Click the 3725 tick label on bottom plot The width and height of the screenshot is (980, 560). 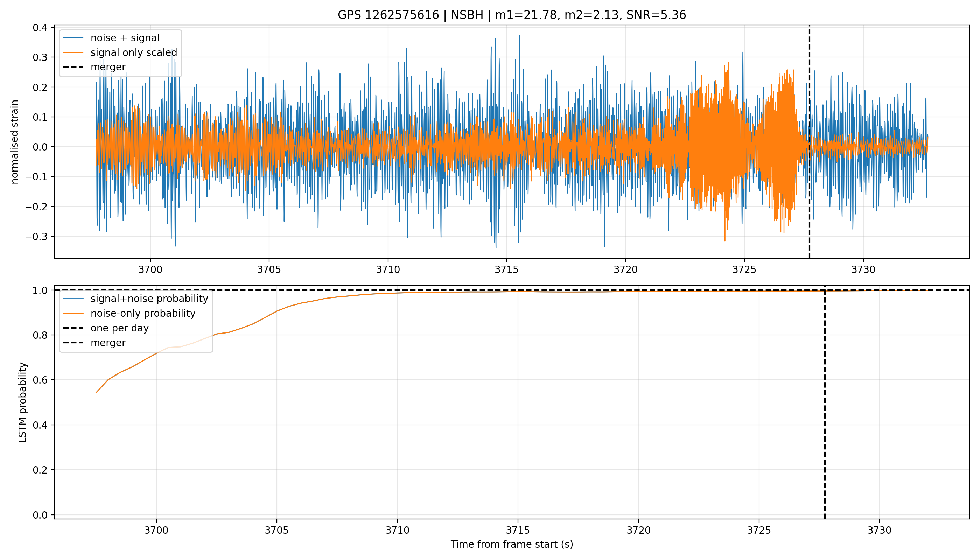click(759, 530)
